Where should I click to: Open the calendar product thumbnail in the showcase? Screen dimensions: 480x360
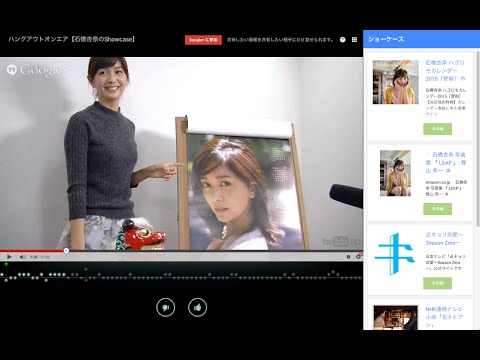[396, 82]
